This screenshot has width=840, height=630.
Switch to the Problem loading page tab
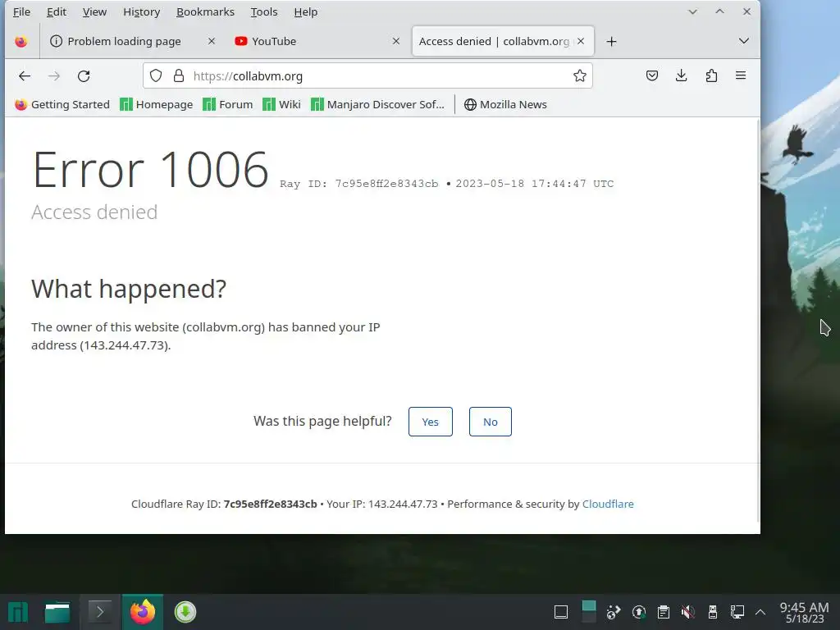point(132,41)
